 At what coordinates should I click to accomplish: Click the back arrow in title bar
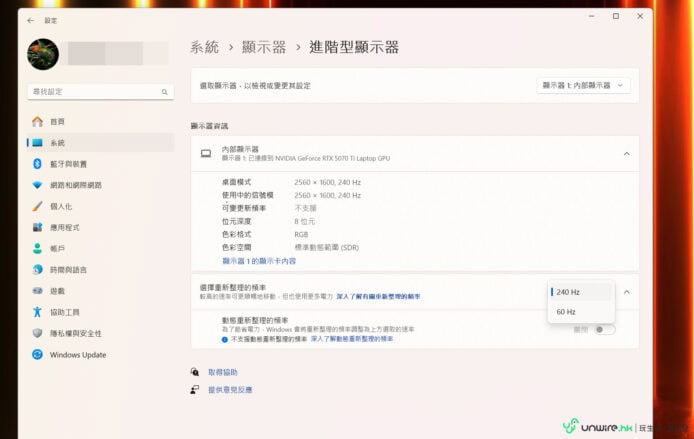[30, 19]
